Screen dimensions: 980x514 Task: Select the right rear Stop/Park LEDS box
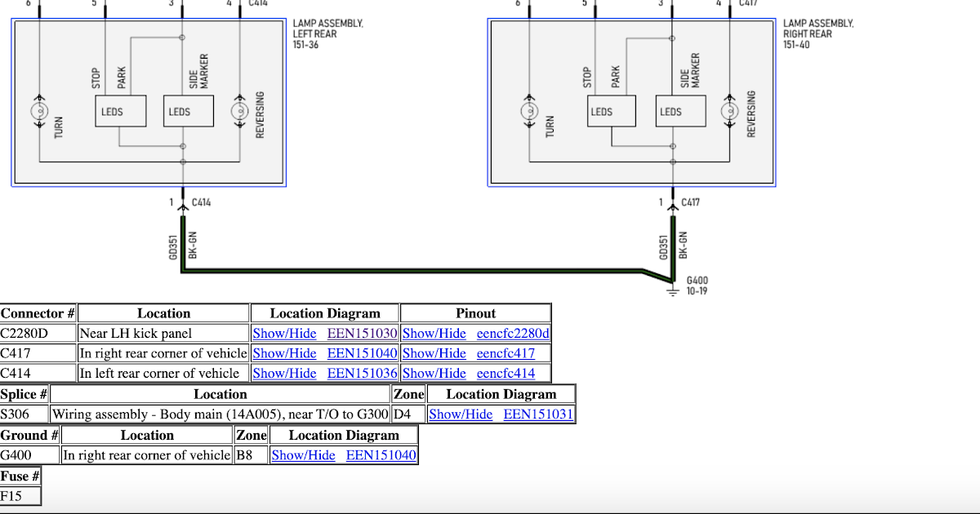[611, 111]
